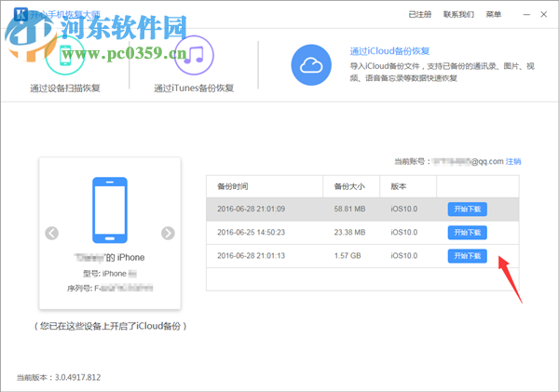Switch to 通过设备扫描恢复 tab
Screen dimensions: 559x392
click(x=65, y=88)
